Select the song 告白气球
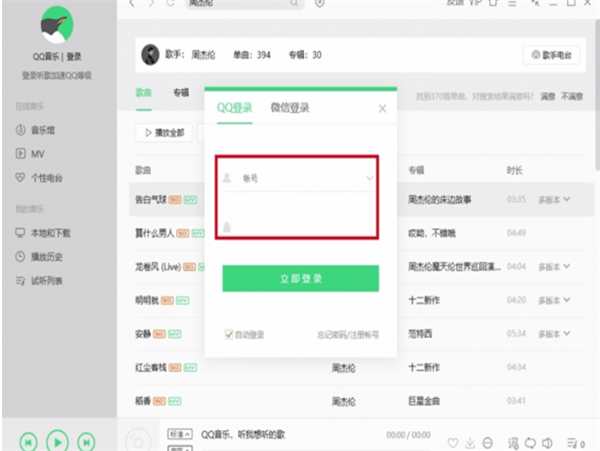The image size is (600, 451). 151,200
